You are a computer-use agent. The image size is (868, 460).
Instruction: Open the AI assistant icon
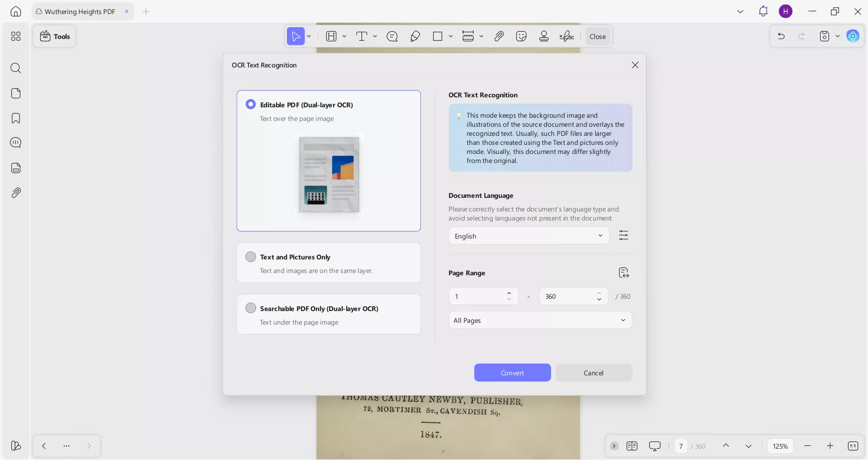point(853,36)
